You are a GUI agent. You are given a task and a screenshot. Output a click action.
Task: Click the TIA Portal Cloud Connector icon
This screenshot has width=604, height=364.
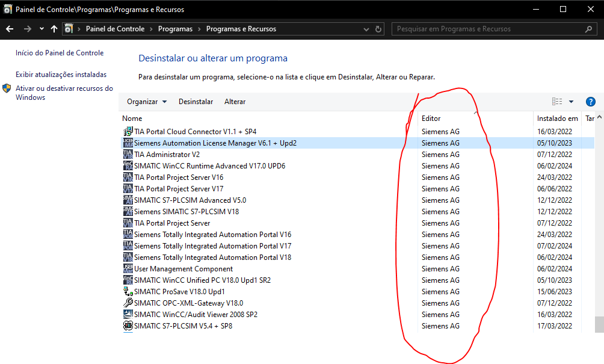(128, 131)
